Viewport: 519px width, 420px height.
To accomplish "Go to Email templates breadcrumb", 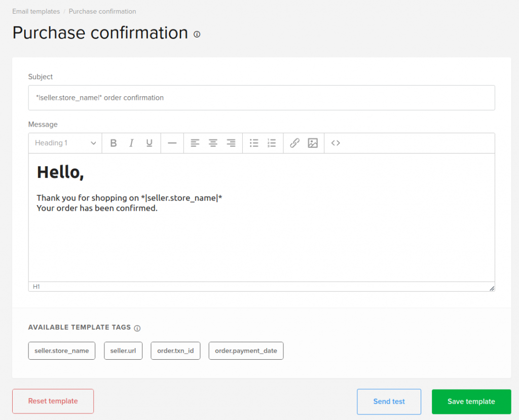I will tap(36, 11).
